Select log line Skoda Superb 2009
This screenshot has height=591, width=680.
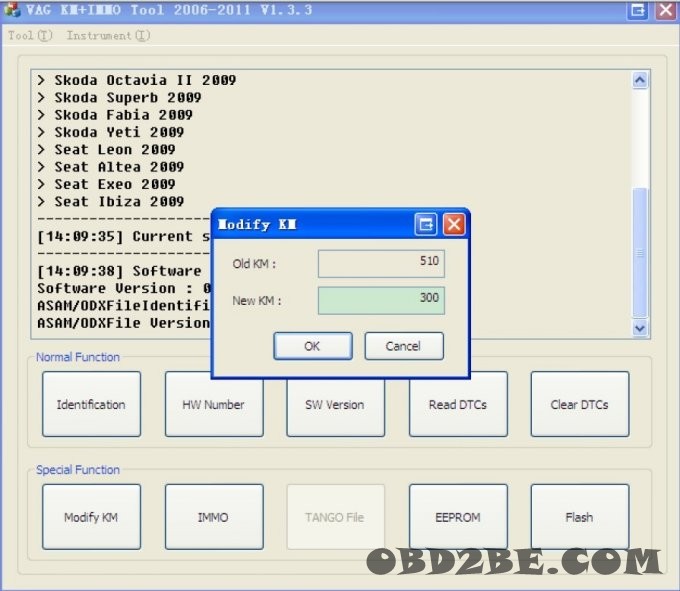[x=119, y=98]
